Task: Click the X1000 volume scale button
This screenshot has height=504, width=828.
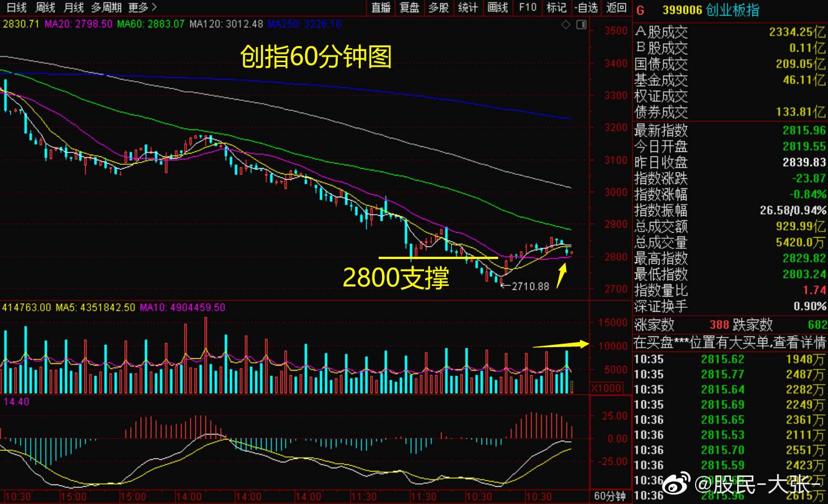Action: coord(606,388)
